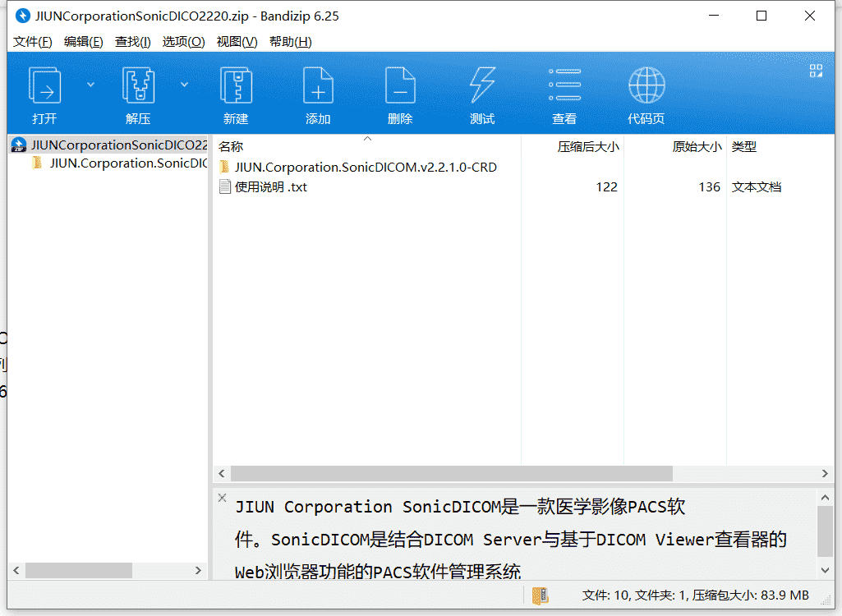Open the 选项(O) menu
Screen dimensions: 842x616
[x=184, y=42]
